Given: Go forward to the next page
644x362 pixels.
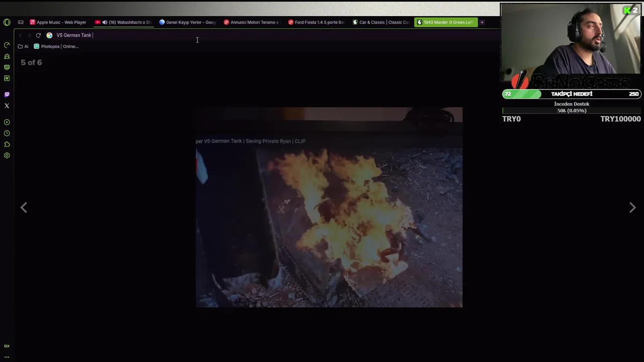Looking at the screenshot, I should (29, 35).
